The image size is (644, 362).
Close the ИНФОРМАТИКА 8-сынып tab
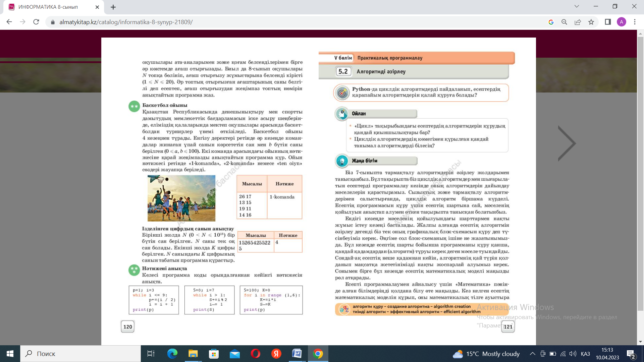97,7
